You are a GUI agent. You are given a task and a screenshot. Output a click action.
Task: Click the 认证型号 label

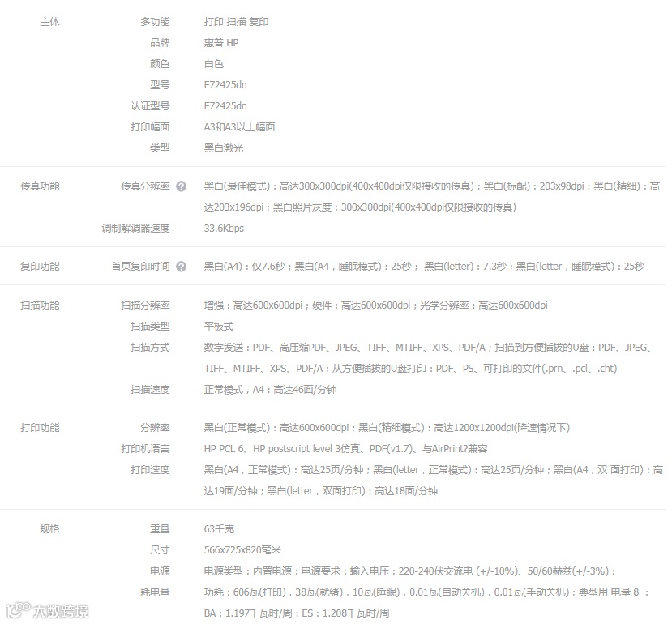point(150,106)
